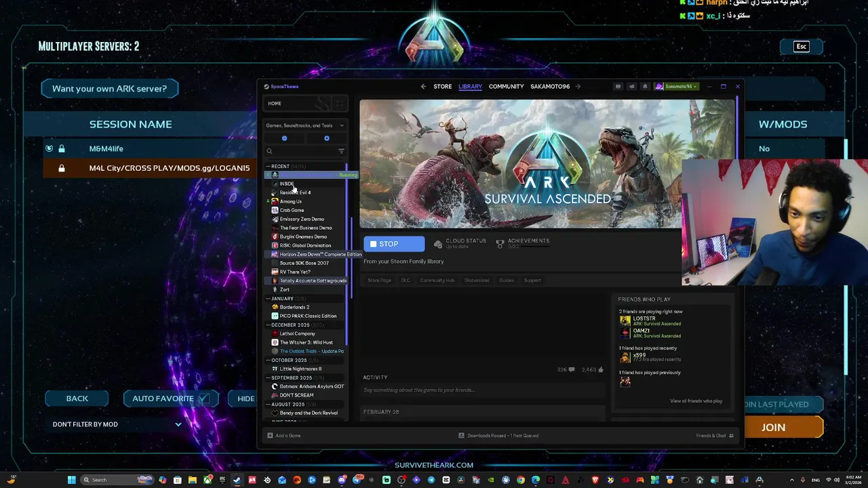The image size is (868, 488).
Task: Open the Community Hub link
Action: click(437, 280)
